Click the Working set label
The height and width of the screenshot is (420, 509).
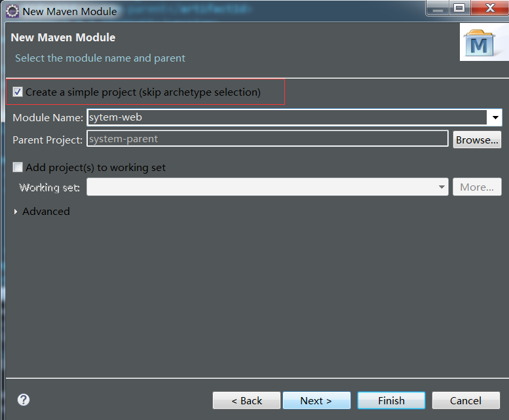(x=49, y=187)
